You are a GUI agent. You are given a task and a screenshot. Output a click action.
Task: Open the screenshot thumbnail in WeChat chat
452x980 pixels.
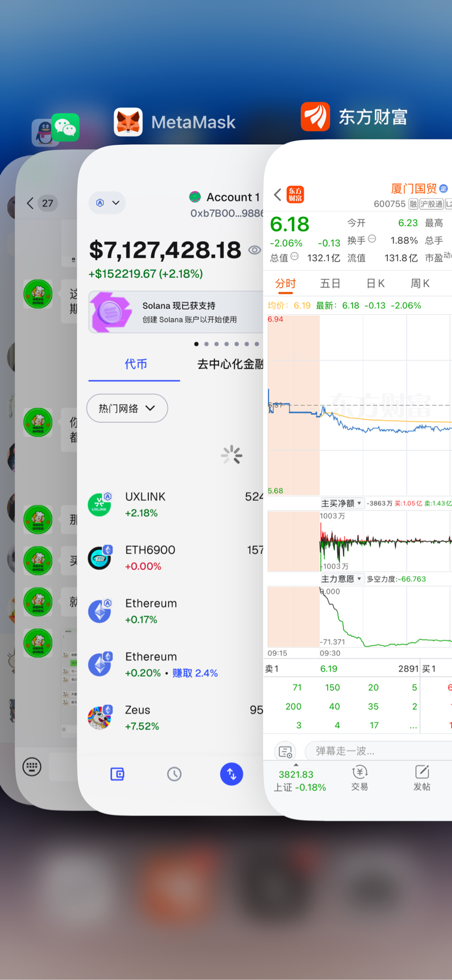pos(69,682)
